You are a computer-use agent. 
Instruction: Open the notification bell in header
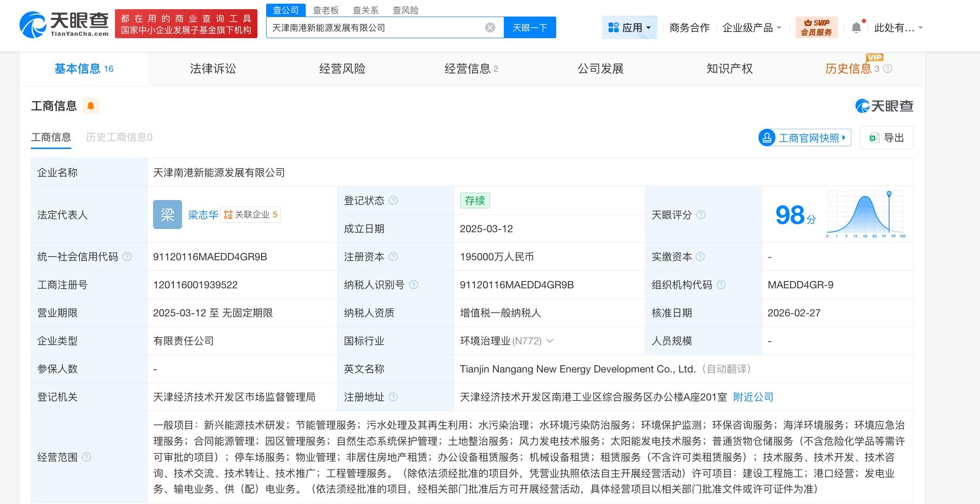(856, 28)
